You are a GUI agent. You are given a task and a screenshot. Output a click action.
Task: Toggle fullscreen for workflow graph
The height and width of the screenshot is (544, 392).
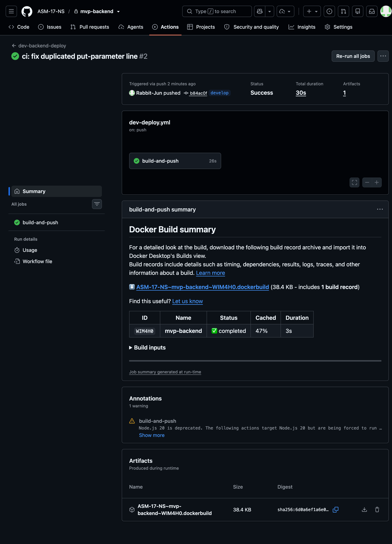[x=354, y=182]
